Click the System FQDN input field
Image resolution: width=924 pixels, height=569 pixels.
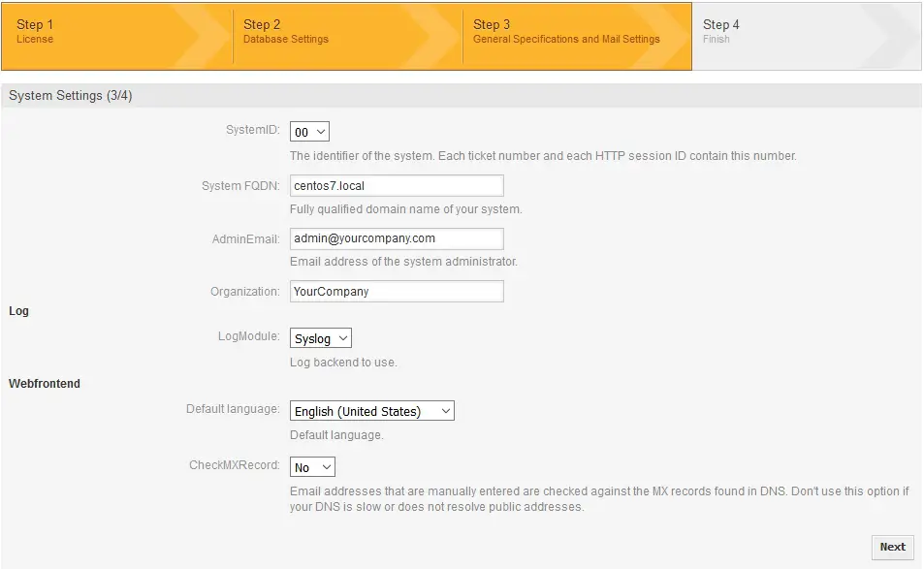click(x=396, y=184)
